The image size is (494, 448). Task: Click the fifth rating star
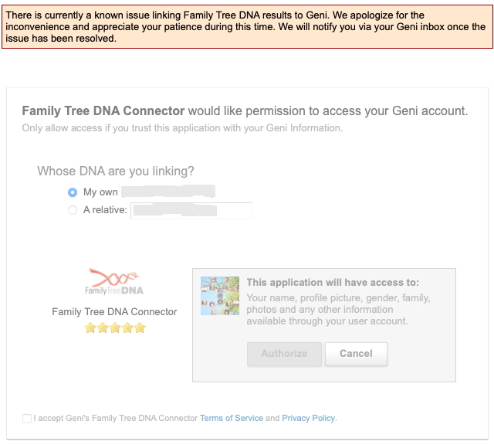(x=139, y=328)
